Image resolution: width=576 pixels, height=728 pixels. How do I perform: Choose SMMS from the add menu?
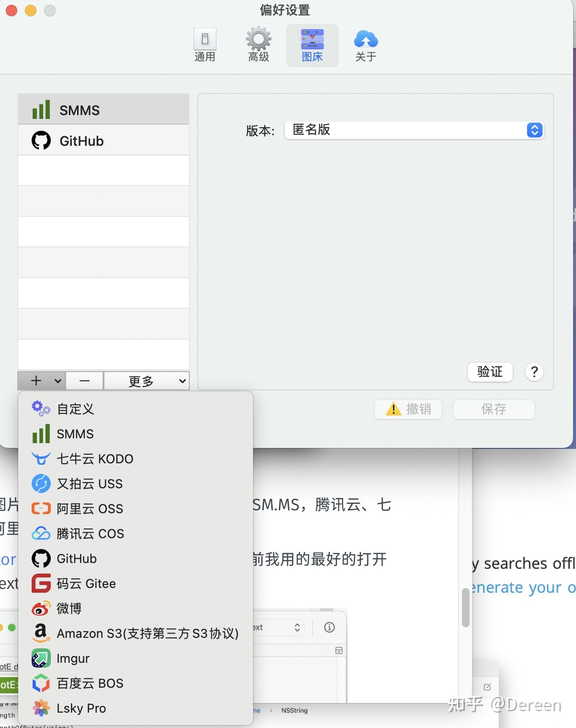pos(136,433)
